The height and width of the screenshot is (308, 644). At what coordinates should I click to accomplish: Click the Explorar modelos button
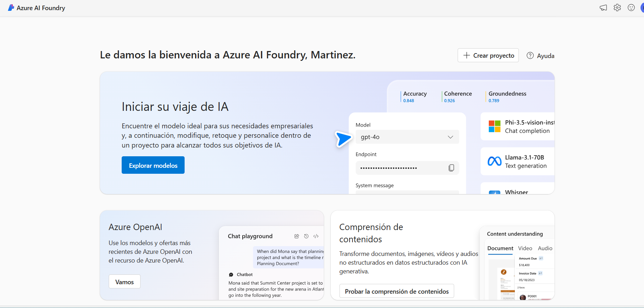(x=153, y=165)
